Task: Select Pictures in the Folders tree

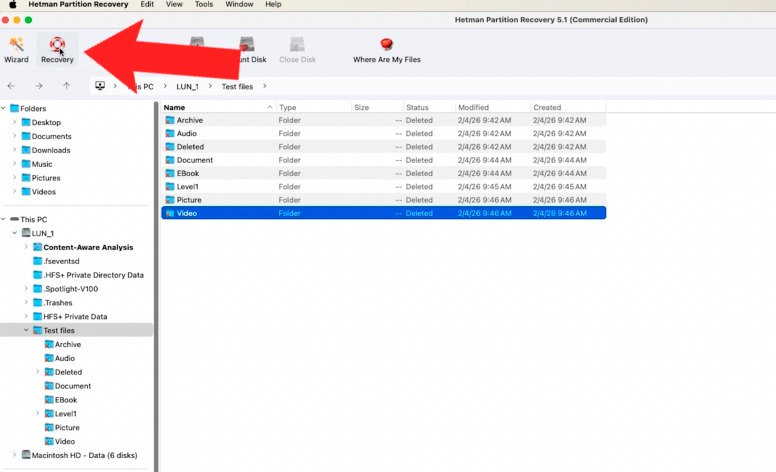Action: pyautogui.click(x=41, y=178)
